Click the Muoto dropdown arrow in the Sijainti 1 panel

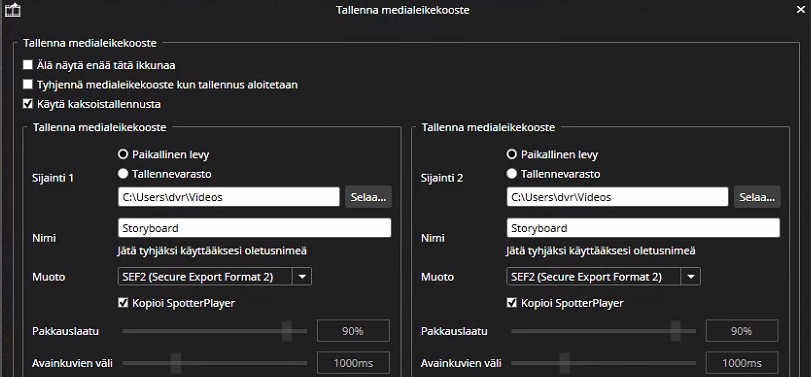(x=302, y=277)
